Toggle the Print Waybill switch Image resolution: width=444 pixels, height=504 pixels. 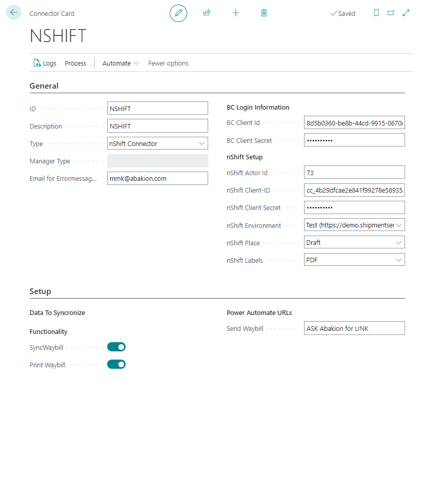click(116, 365)
